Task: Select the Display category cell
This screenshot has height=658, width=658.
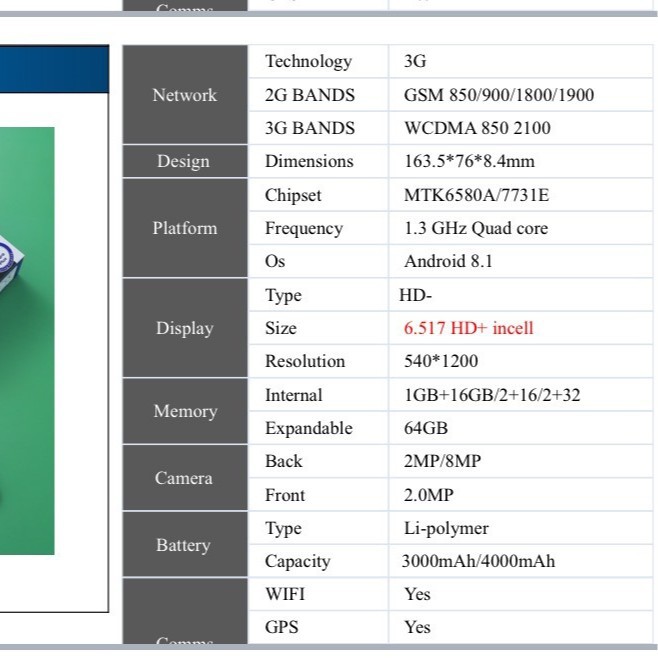Action: pyautogui.click(x=185, y=328)
